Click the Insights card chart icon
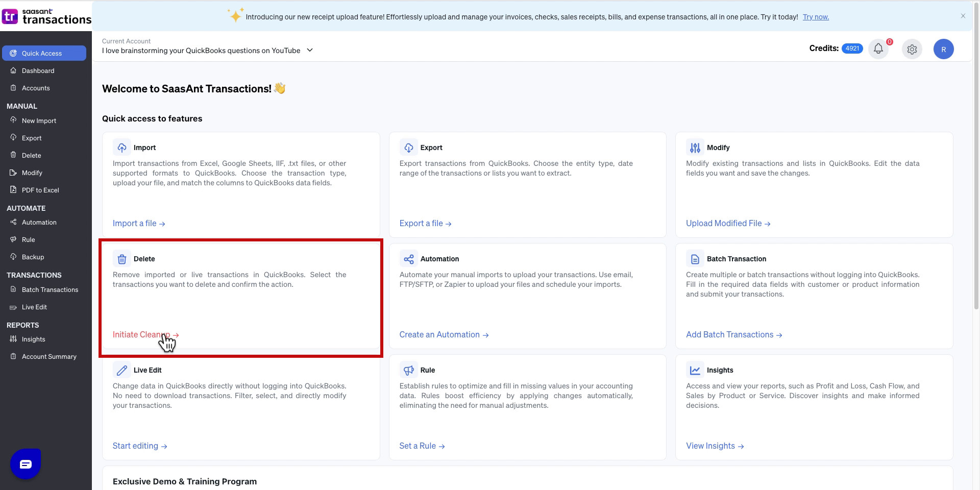 click(x=695, y=370)
